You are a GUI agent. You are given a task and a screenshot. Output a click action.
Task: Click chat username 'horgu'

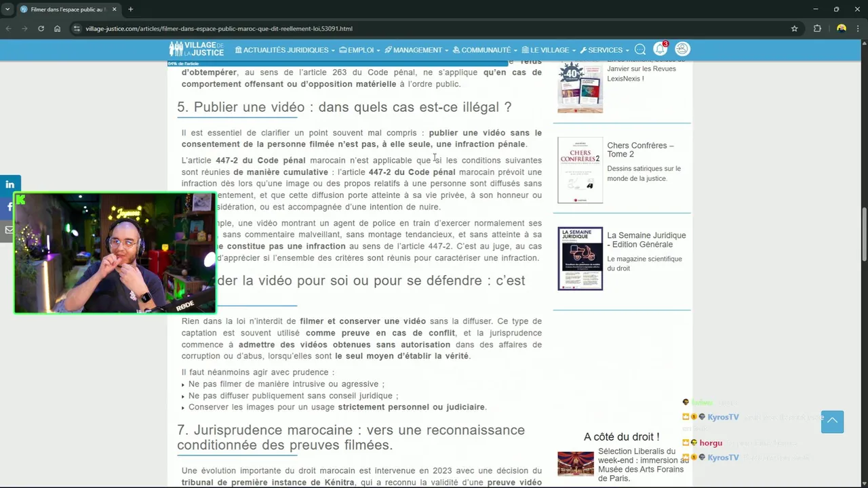[x=711, y=443]
